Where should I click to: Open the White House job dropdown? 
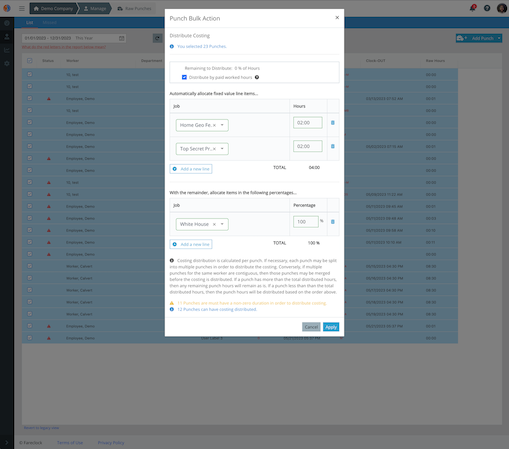coord(222,224)
